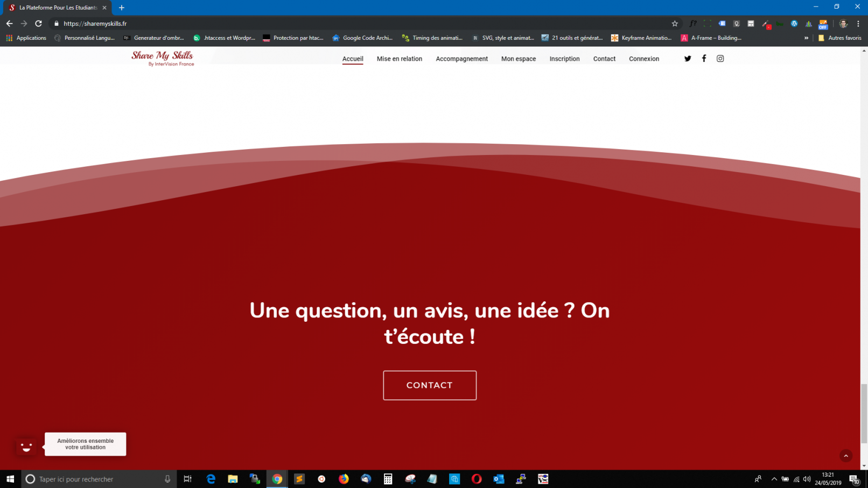
Task: Open Chrome's three-dot menu
Action: click(858, 24)
